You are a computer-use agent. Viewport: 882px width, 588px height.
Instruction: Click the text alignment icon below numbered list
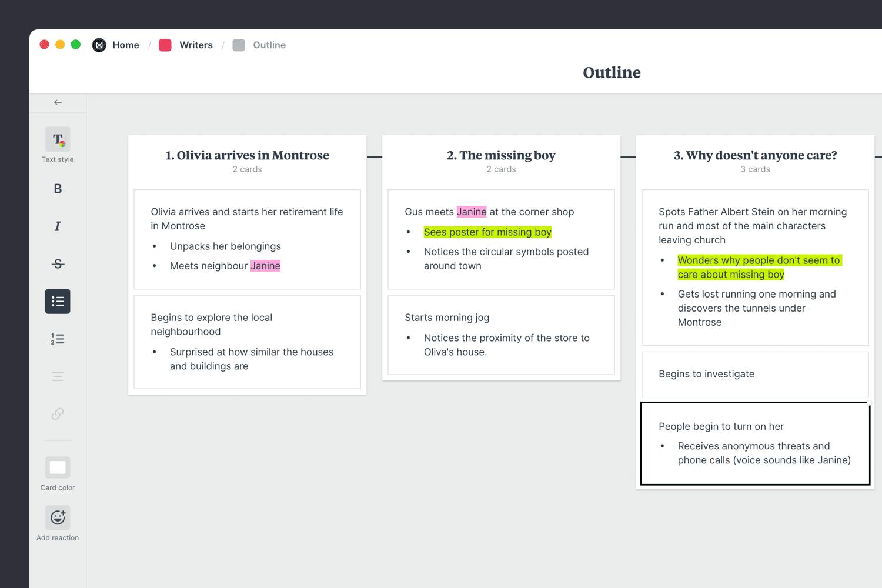(58, 376)
